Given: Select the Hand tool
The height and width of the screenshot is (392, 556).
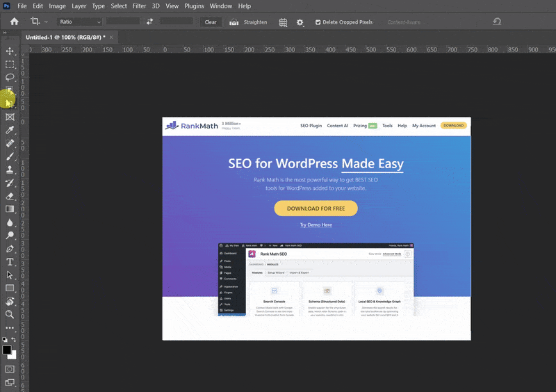Looking at the screenshot, I should (x=10, y=301).
